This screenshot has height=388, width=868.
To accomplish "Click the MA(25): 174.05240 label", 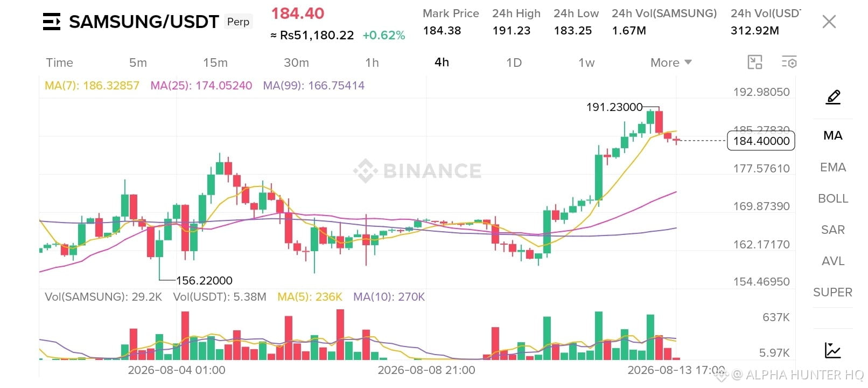I will click(201, 86).
